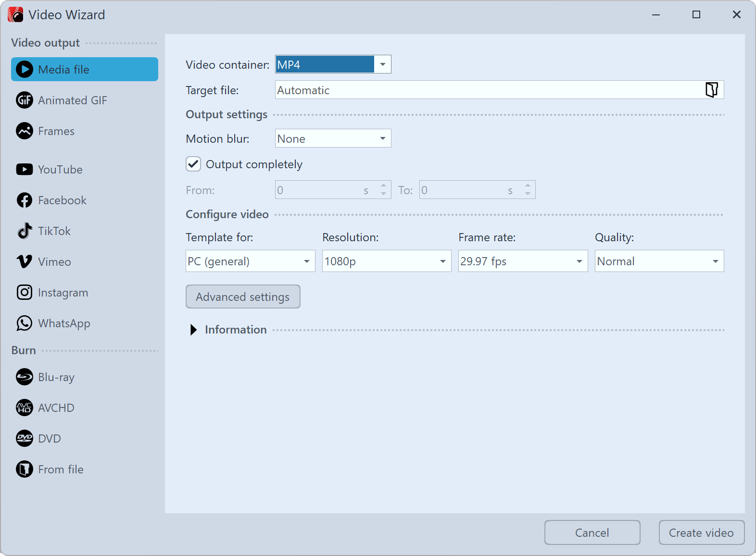Click the TikTok logo icon
The height and width of the screenshot is (556, 756).
coord(25,231)
